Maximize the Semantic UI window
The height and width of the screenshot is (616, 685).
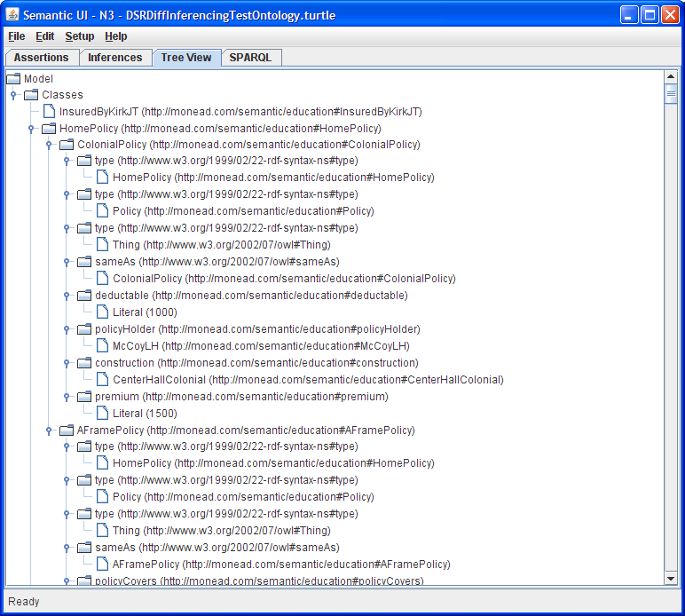click(x=650, y=15)
